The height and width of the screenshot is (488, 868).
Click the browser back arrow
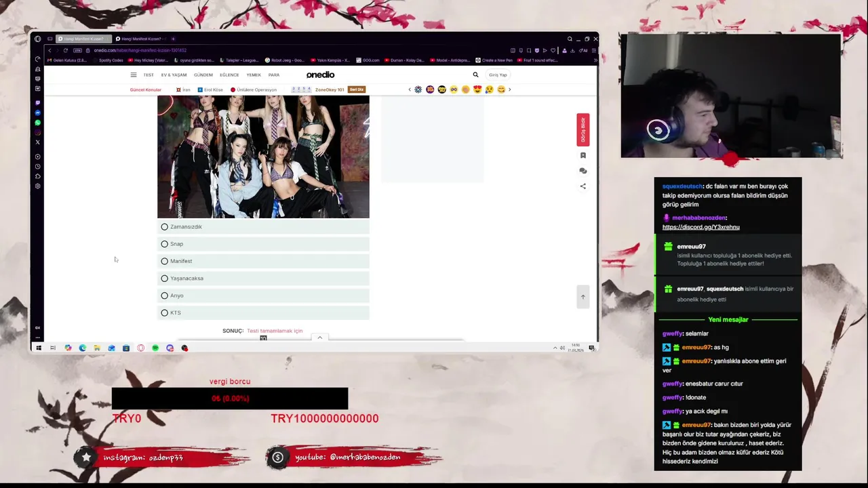50,50
